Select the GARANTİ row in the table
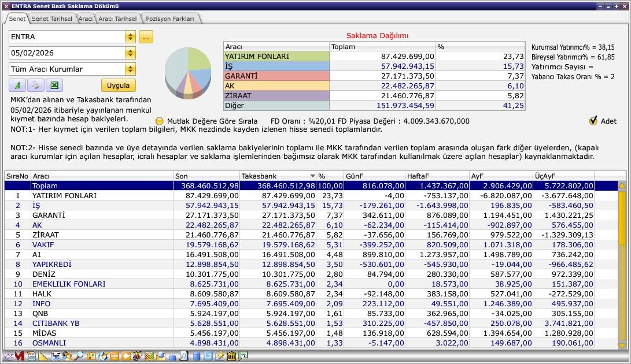 click(x=49, y=215)
